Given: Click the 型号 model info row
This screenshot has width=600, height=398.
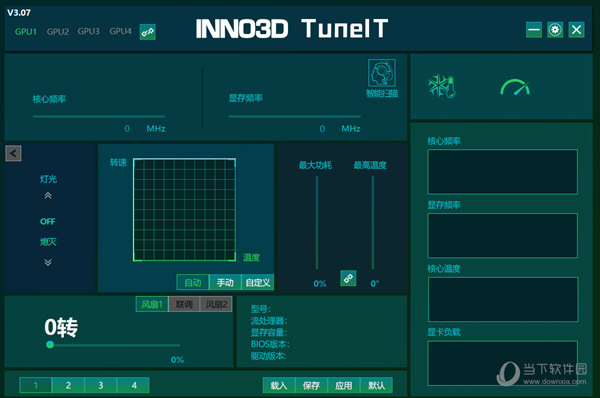Looking at the screenshot, I should (261, 309).
